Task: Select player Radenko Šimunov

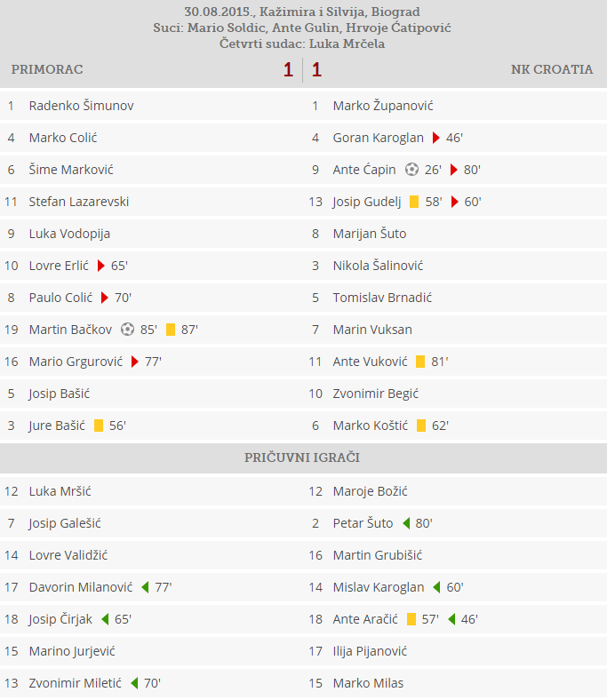Action: pos(81,106)
